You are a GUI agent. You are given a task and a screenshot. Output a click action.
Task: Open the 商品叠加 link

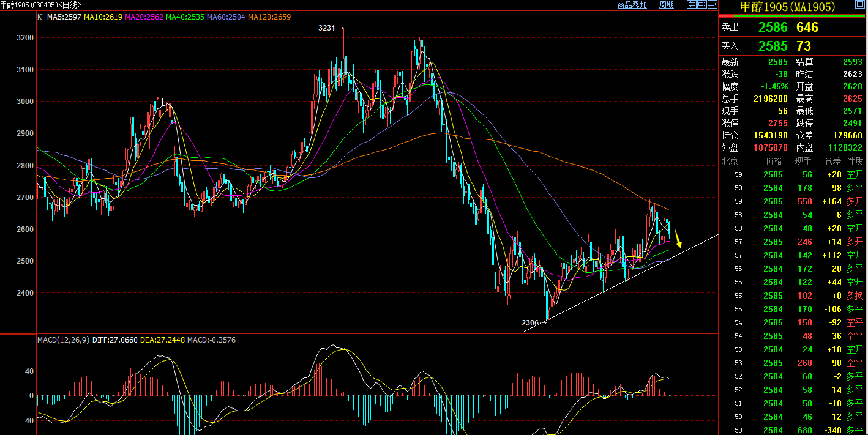[x=632, y=5]
